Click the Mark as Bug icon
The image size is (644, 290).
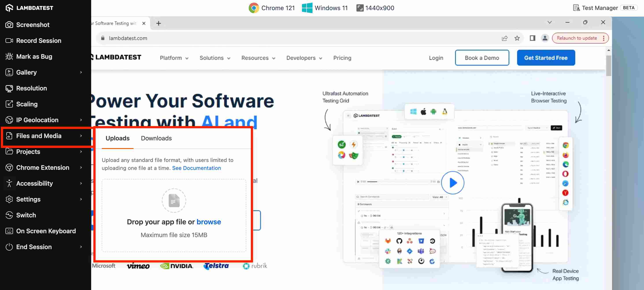click(x=9, y=56)
